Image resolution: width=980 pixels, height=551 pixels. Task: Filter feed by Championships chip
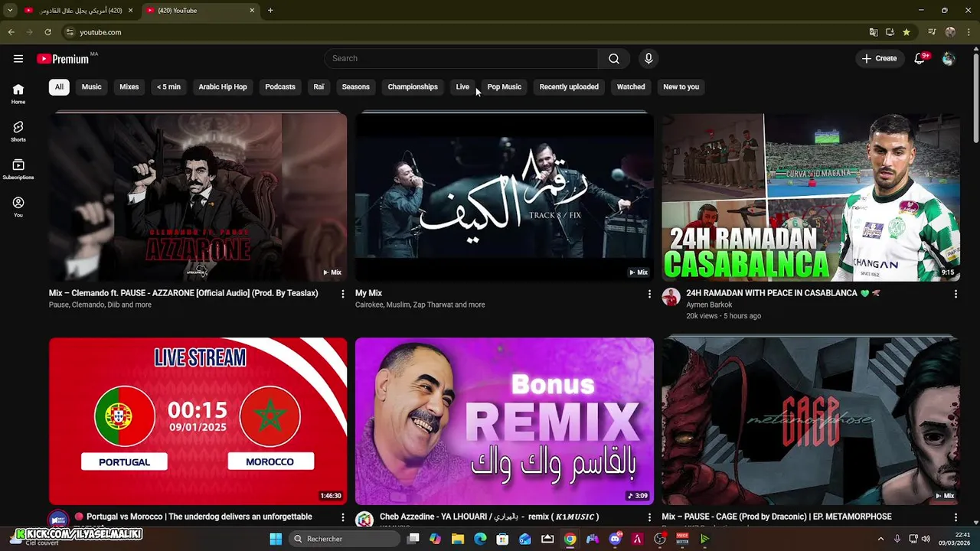point(413,86)
